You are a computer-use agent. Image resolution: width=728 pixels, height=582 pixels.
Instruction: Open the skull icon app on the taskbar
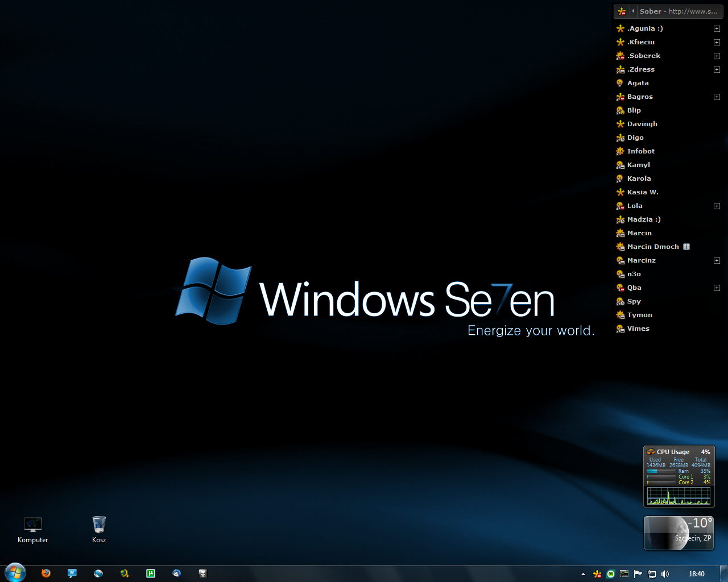point(203,573)
